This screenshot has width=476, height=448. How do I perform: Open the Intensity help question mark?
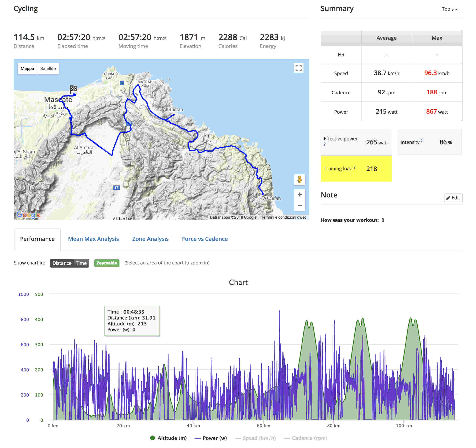(x=422, y=141)
